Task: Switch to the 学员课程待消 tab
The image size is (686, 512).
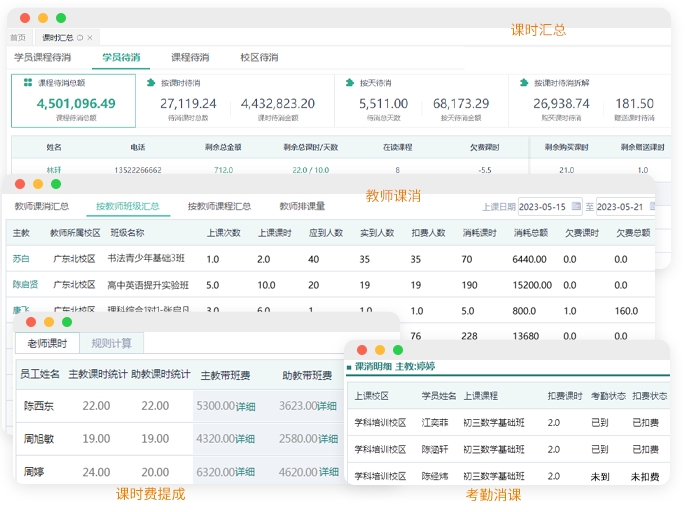Action: click(42, 57)
